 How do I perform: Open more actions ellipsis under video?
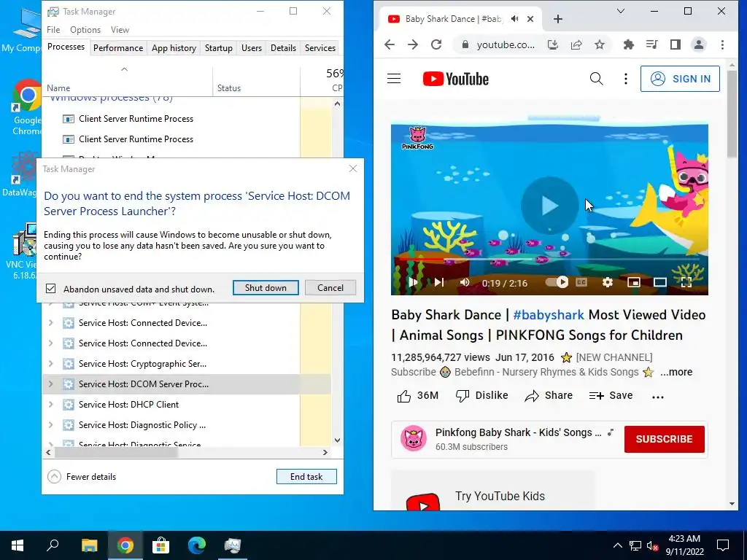658,397
